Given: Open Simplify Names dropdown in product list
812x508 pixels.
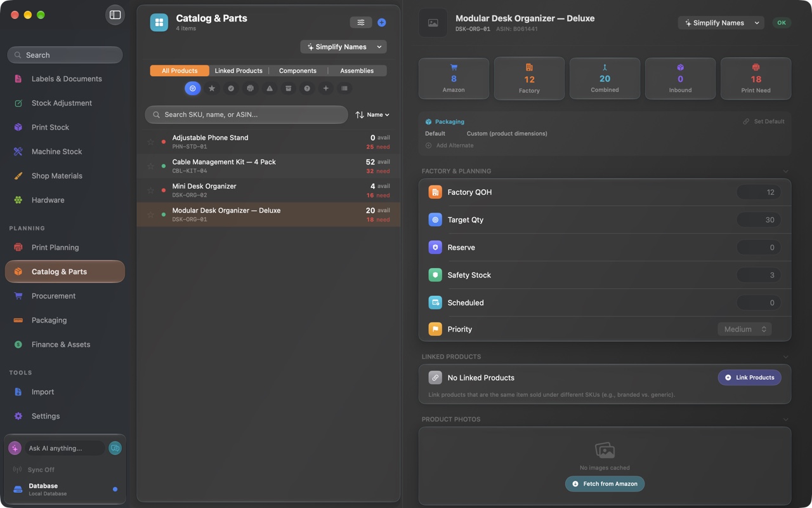Looking at the screenshot, I should [343, 46].
